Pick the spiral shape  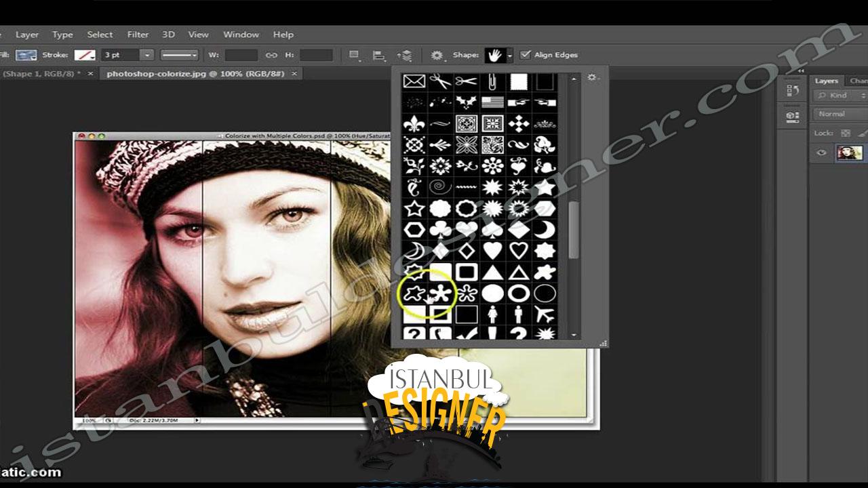pos(440,186)
